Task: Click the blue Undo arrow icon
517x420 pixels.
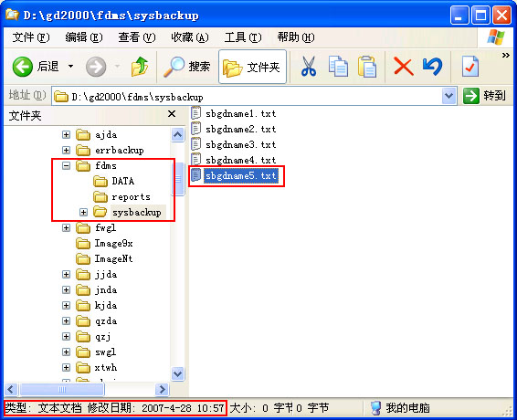Action: (x=432, y=67)
